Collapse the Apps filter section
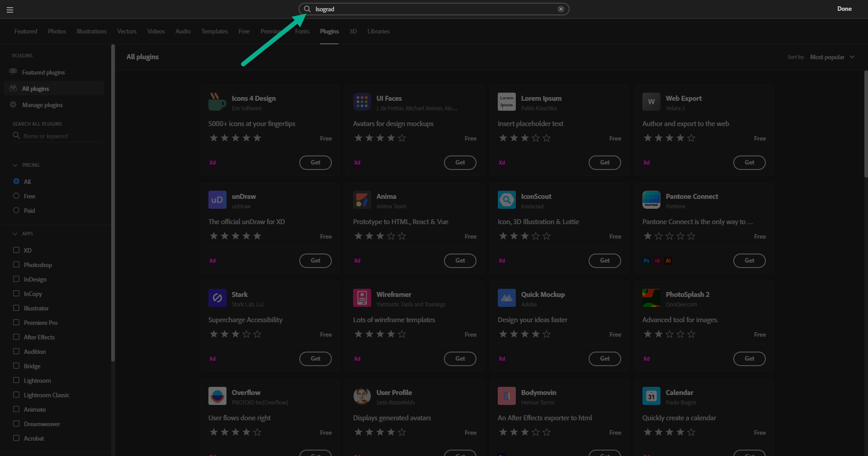Screen dimensions: 868x456 coord(15,234)
